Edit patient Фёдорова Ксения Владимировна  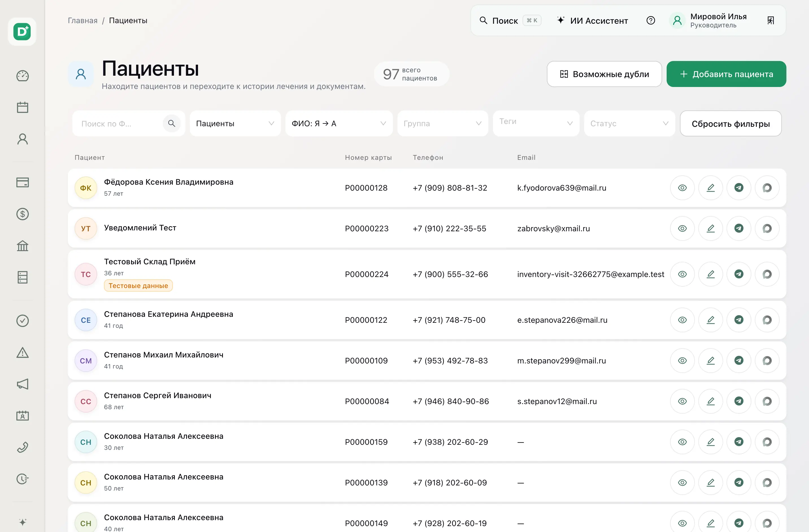click(710, 188)
